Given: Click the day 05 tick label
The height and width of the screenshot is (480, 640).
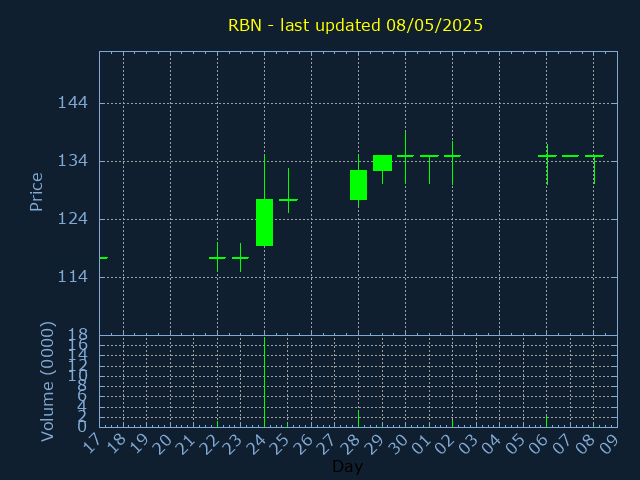Looking at the screenshot, I should click(x=515, y=443).
